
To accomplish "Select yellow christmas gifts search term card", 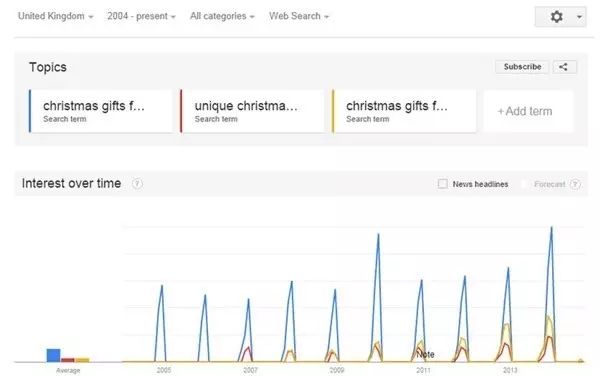I will coord(404,111).
